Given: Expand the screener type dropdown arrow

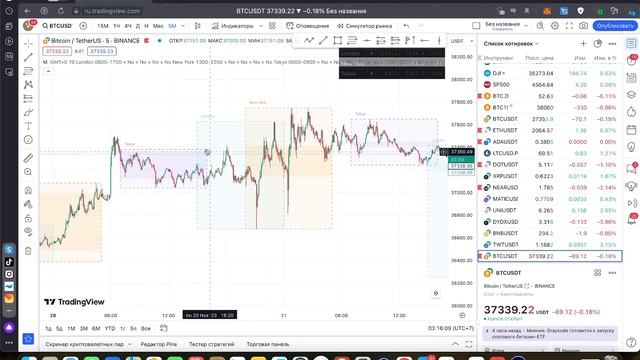Looking at the screenshot, I should click(x=130, y=344).
